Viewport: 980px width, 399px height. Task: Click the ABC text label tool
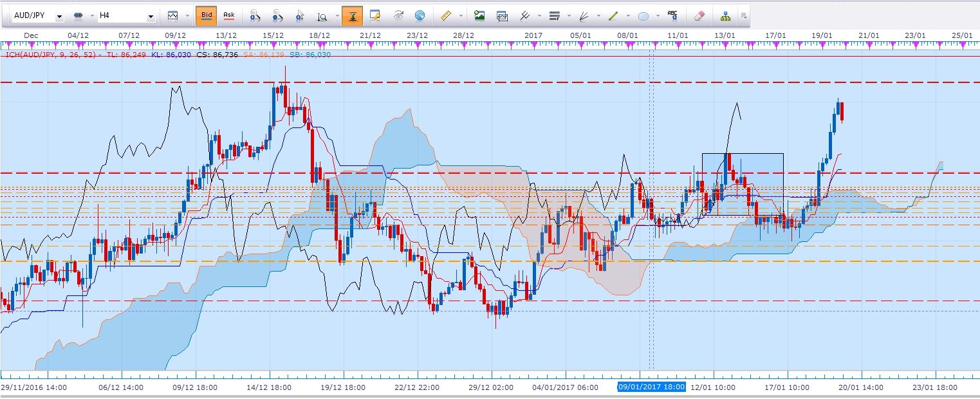[672, 15]
